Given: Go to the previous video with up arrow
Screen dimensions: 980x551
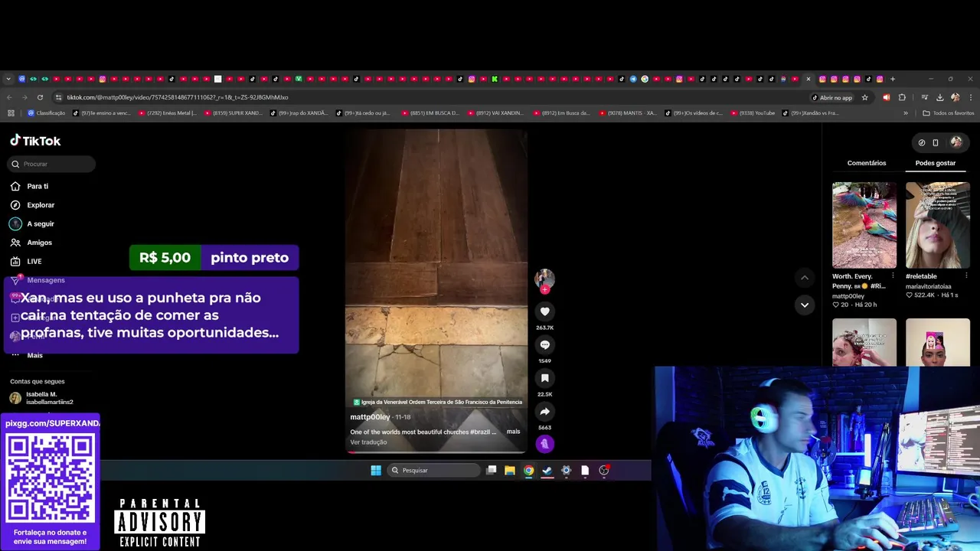Looking at the screenshot, I should coord(804,277).
